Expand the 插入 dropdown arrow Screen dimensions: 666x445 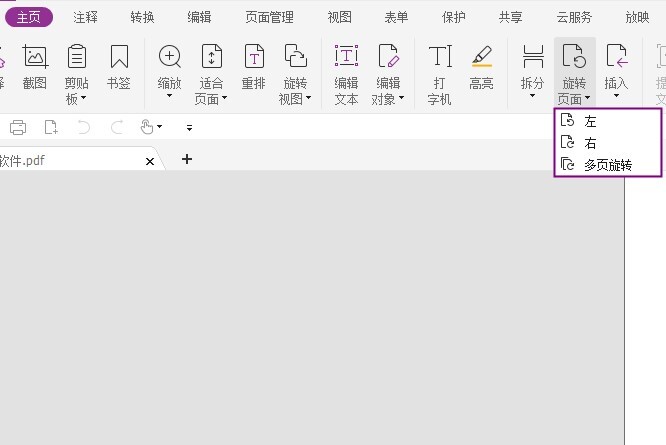pyautogui.click(x=616, y=96)
